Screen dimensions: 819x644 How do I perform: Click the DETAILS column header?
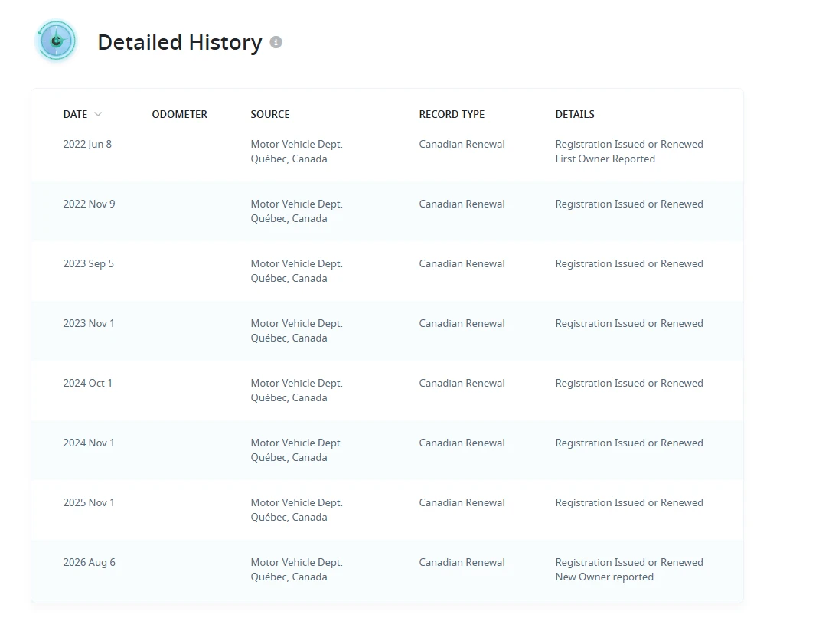pos(575,114)
